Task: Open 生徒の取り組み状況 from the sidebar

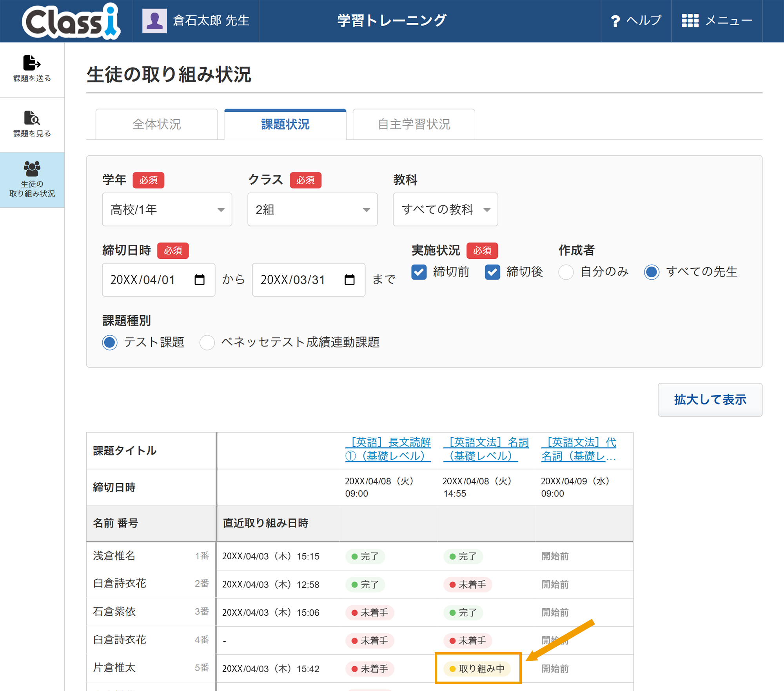Action: pyautogui.click(x=32, y=180)
